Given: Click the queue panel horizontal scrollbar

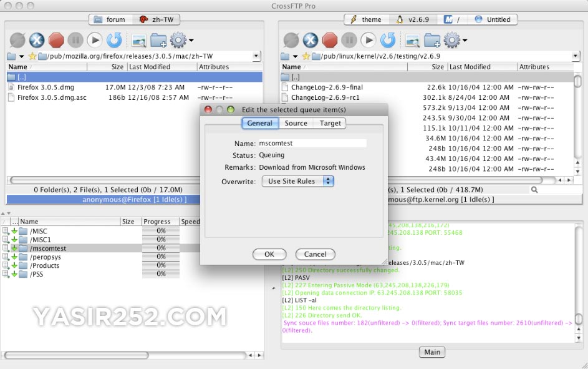Looking at the screenshot, I should (x=77, y=355).
